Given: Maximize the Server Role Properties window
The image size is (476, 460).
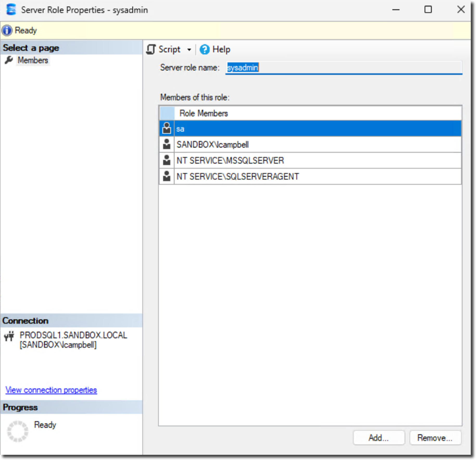Looking at the screenshot, I should click(428, 10).
